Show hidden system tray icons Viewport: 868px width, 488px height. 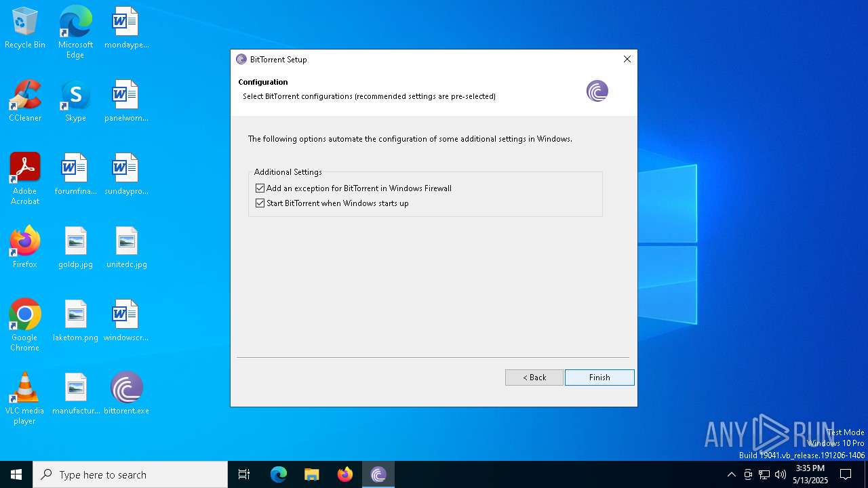click(731, 474)
